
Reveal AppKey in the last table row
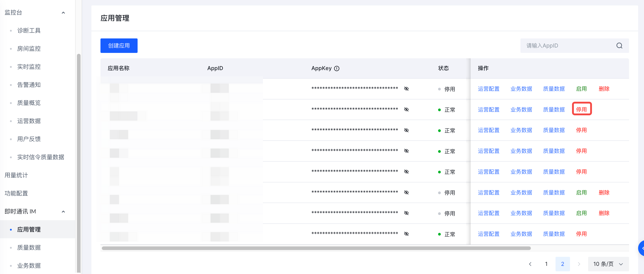406,234
